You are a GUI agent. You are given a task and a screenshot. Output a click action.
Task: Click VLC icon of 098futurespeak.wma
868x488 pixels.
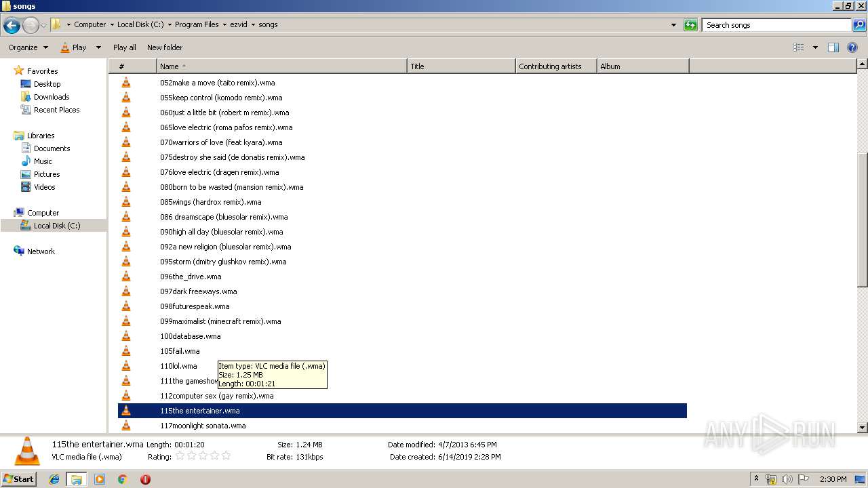click(125, 306)
